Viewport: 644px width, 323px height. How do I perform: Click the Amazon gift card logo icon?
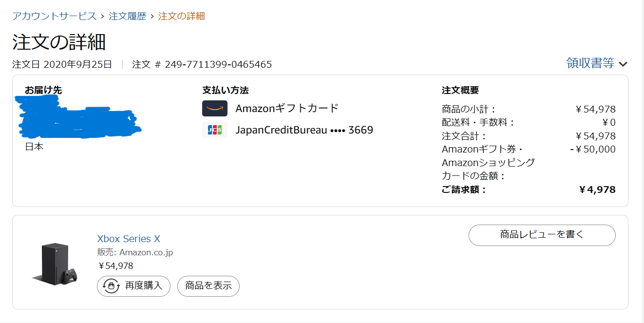click(x=215, y=108)
